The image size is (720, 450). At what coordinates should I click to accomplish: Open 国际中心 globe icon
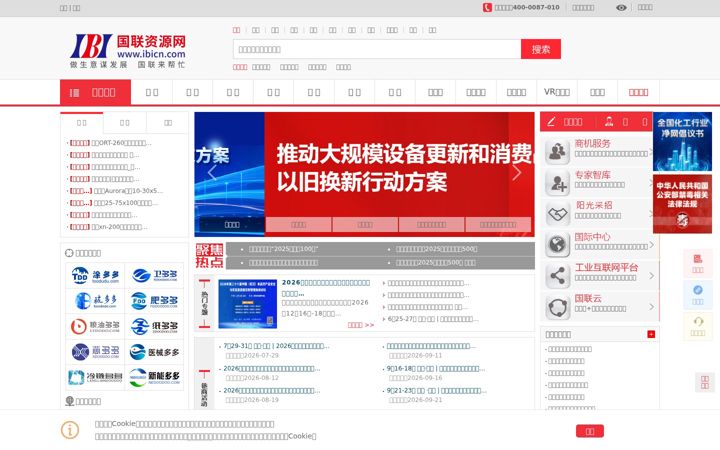[557, 244]
